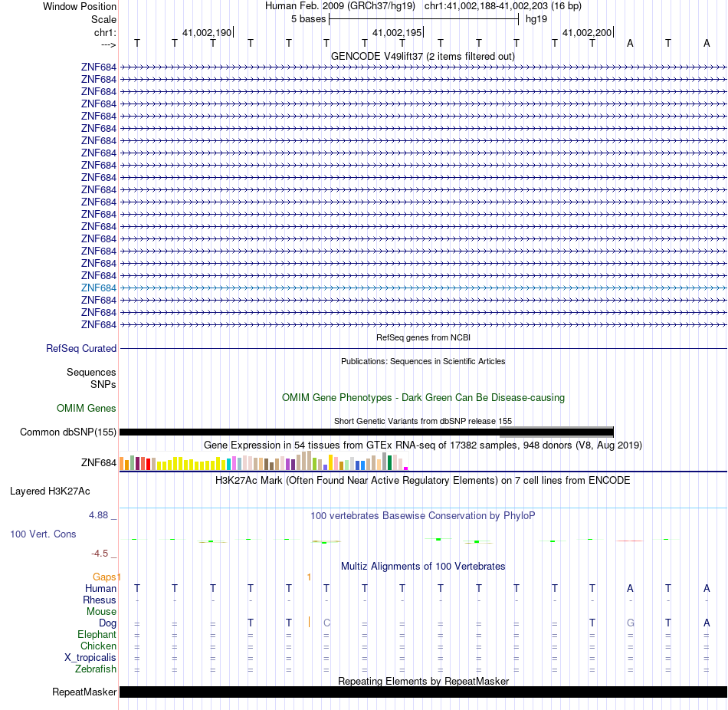This screenshot has width=728, height=710.
Task: Open the Common dbSNP(155) track label
Action: coord(68,432)
